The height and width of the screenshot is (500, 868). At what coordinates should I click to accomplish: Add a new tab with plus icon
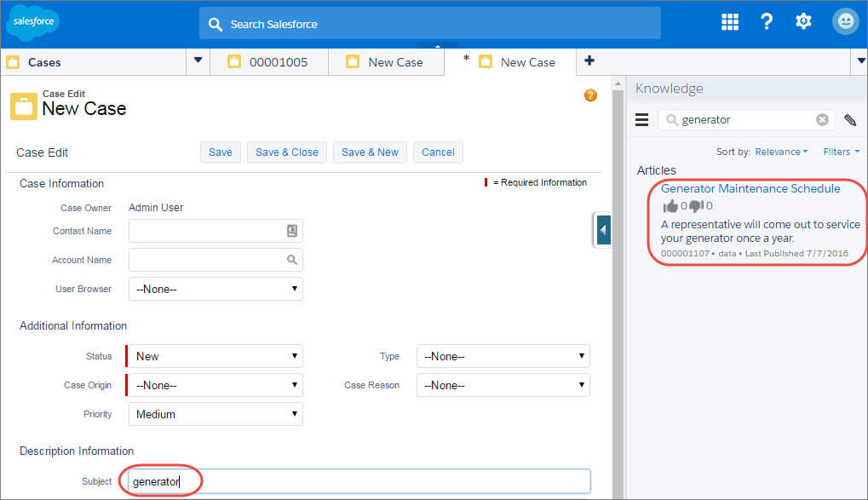(589, 61)
